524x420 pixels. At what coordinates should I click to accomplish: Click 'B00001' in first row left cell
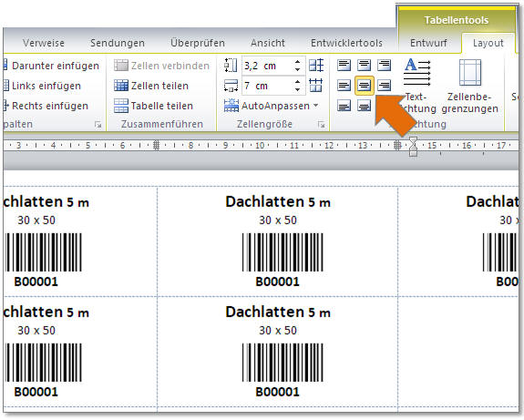point(36,282)
